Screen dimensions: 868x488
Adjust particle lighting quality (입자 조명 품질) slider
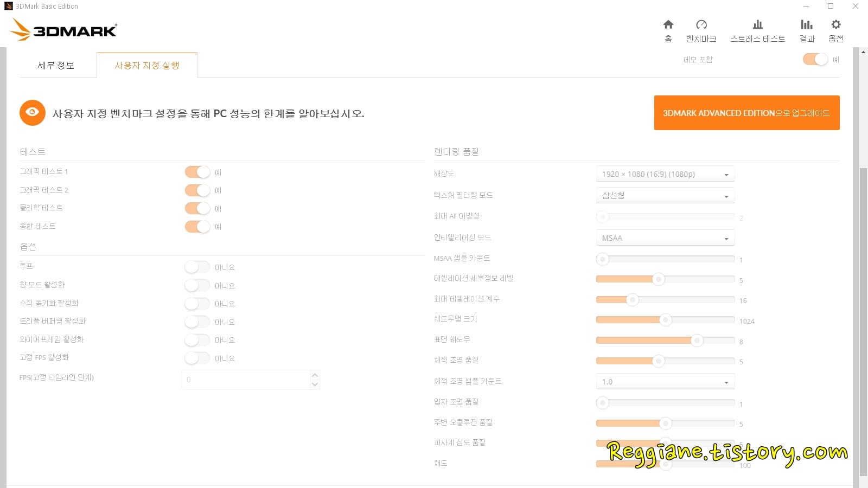665,403
